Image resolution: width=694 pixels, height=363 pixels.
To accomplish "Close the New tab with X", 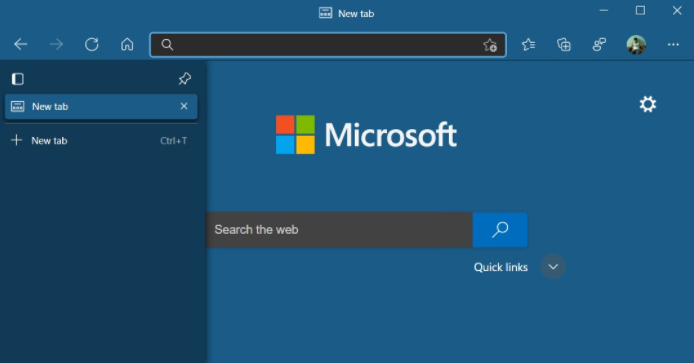I will [x=184, y=106].
